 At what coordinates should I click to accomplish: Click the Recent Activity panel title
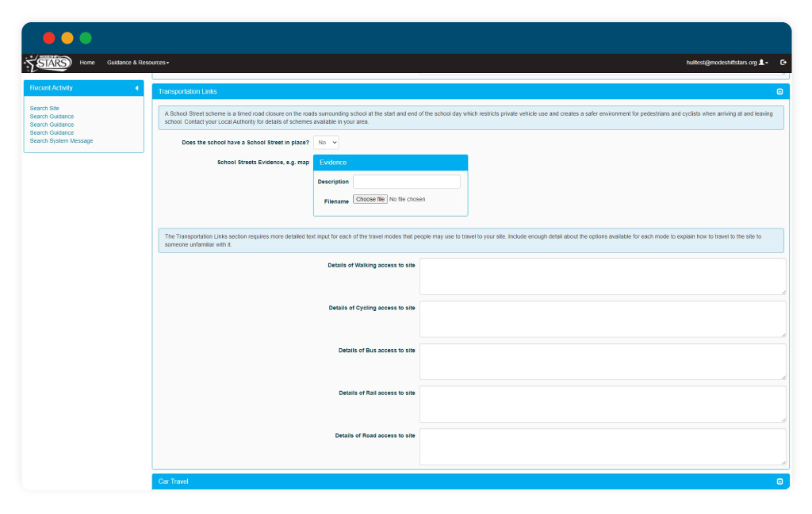52,88
